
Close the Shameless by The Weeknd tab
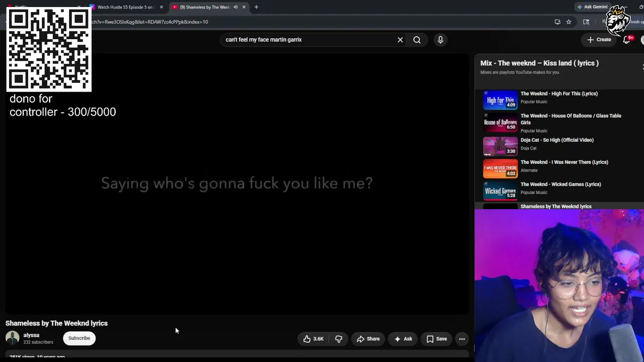244,7
